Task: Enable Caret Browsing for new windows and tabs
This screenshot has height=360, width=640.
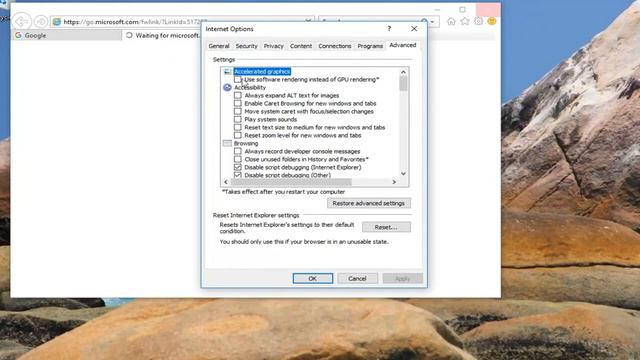Action: pos(238,103)
